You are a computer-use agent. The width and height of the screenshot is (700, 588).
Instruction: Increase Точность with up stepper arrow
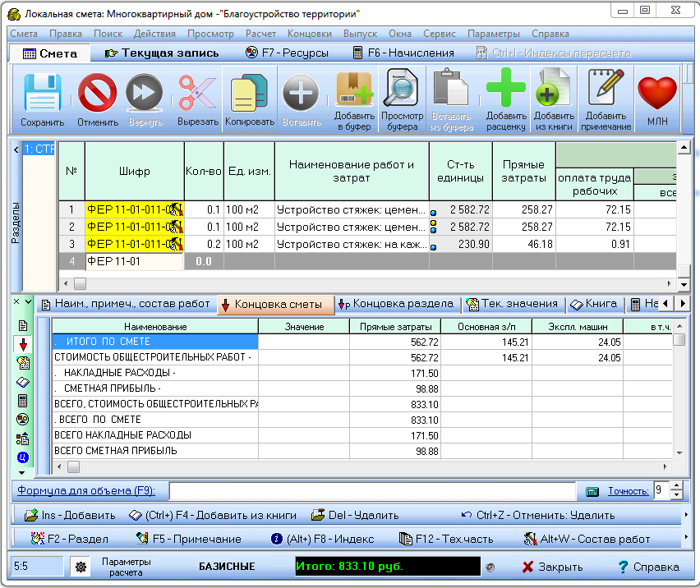click(677, 486)
